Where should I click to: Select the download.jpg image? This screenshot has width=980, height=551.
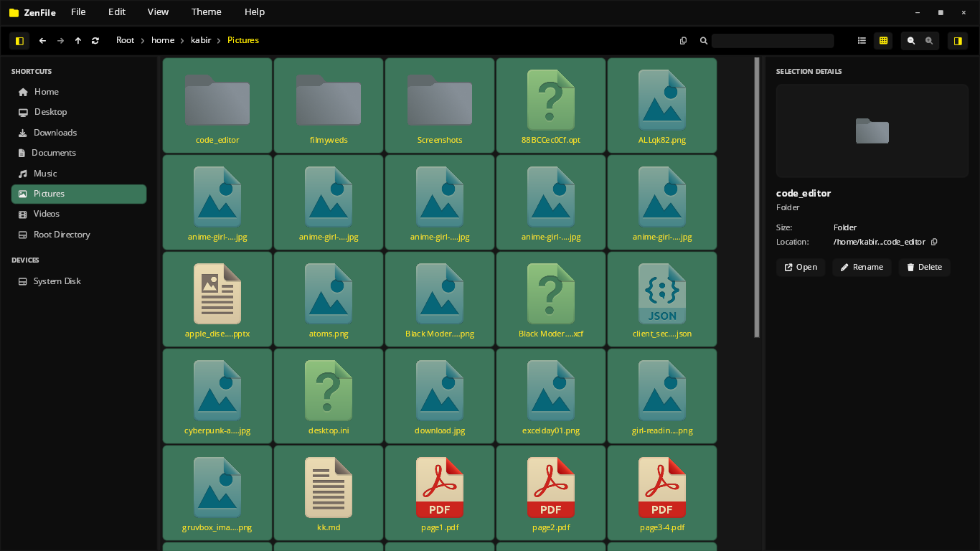click(440, 396)
